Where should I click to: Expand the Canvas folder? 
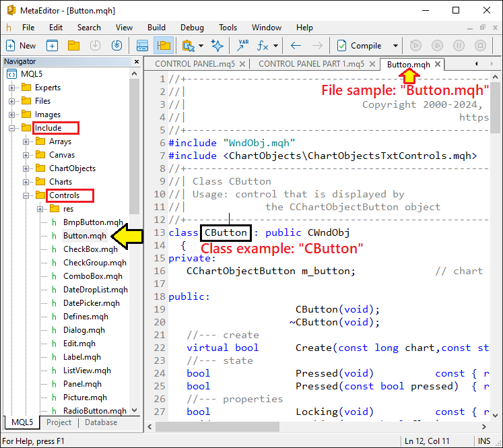tap(26, 155)
